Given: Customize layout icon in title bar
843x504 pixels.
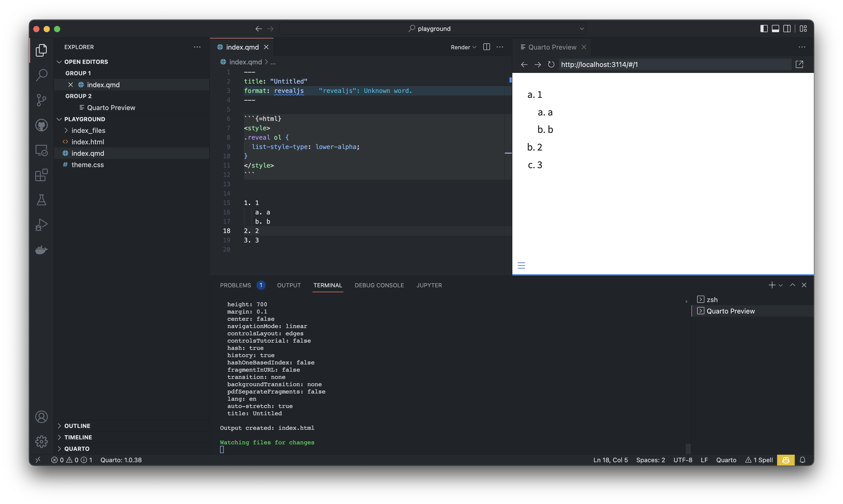Looking at the screenshot, I should tap(803, 29).
